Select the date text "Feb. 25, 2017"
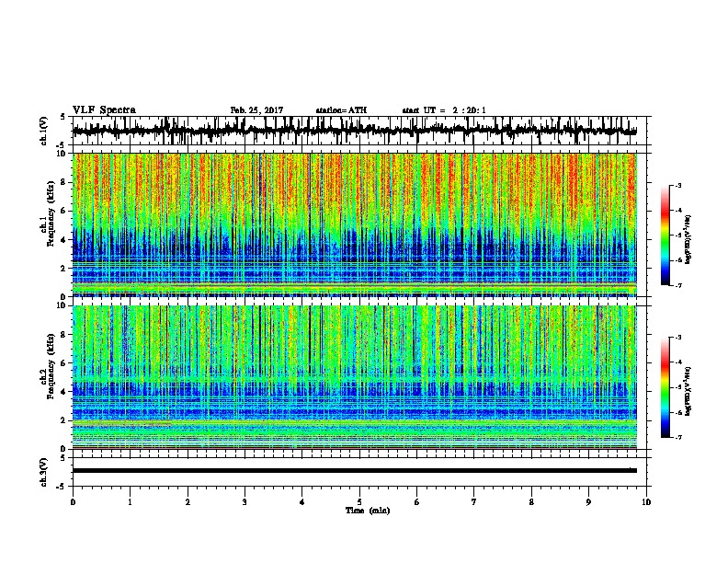Image resolution: width=728 pixels, height=563 pixels. coord(256,110)
